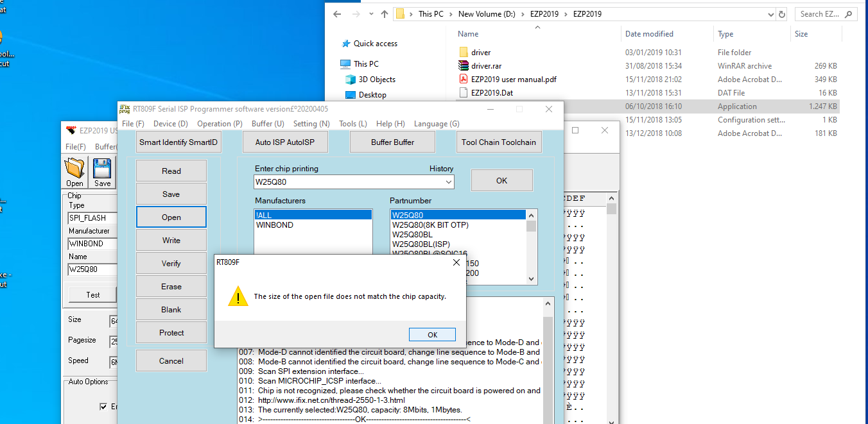Screen dimensions: 868x424
Task: Open the Buffer (U) menu in RT809F
Action: coord(268,124)
